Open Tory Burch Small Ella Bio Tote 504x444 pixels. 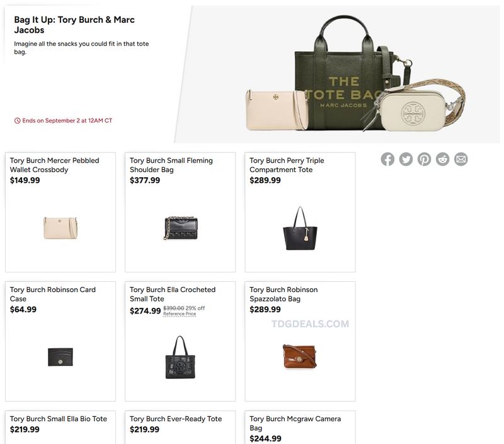[x=58, y=419]
